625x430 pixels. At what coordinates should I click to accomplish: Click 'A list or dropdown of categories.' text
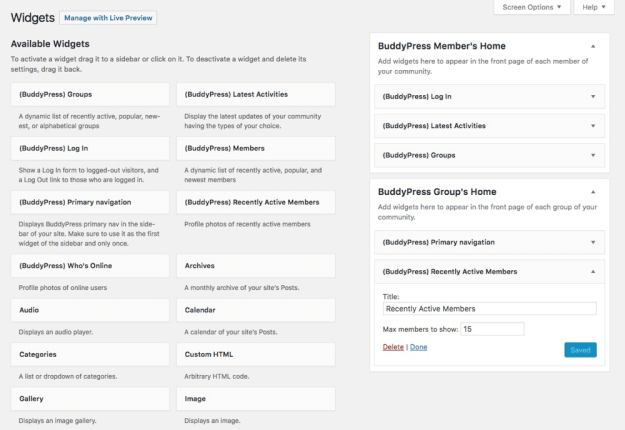pyautogui.click(x=68, y=376)
